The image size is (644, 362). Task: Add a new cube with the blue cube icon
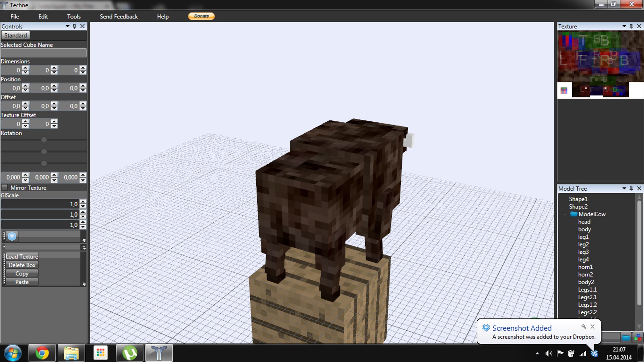coord(12,237)
